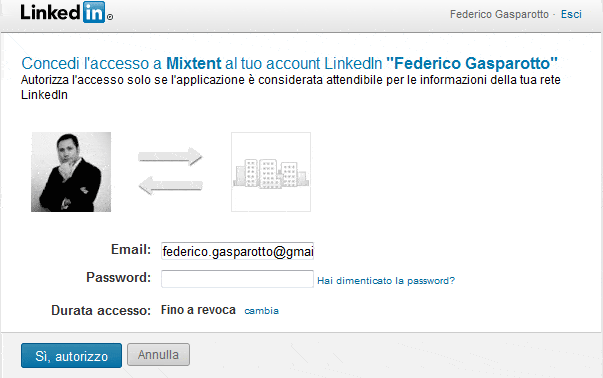Image resolution: width=603 pixels, height=378 pixels.
Task: Click the quoted "Federico Gasparotto" in the heading
Action: point(472,63)
